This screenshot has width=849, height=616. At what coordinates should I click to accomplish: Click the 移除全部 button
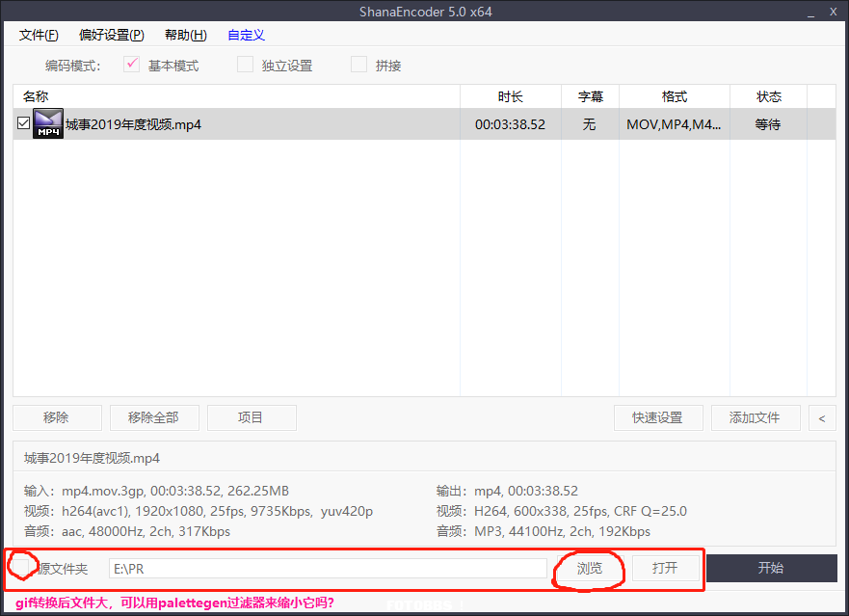pyautogui.click(x=154, y=417)
